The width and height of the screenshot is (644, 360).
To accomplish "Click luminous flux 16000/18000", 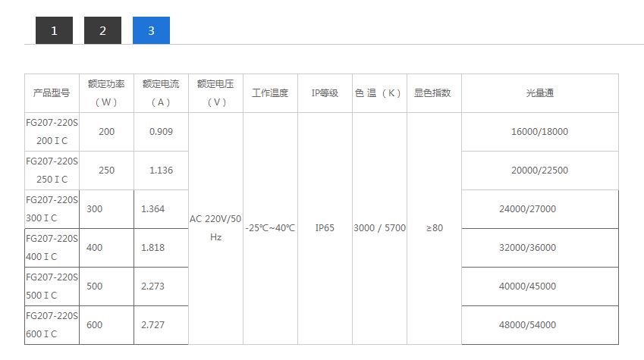I will [539, 132].
